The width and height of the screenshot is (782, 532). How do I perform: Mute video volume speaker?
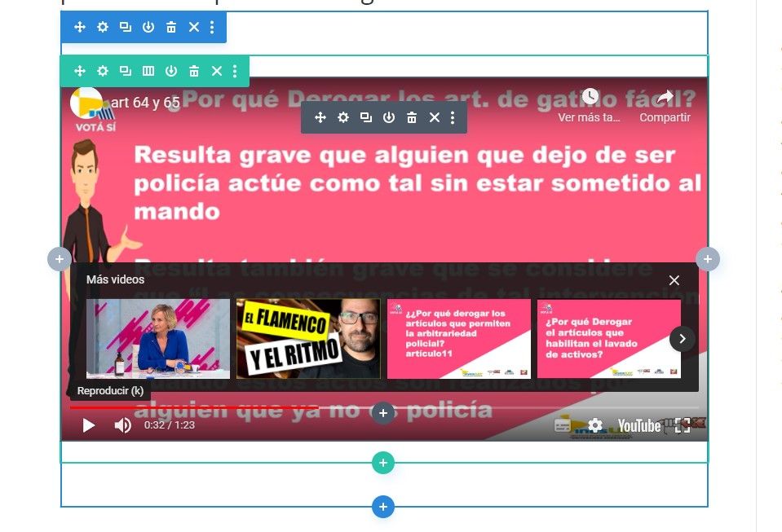click(122, 425)
